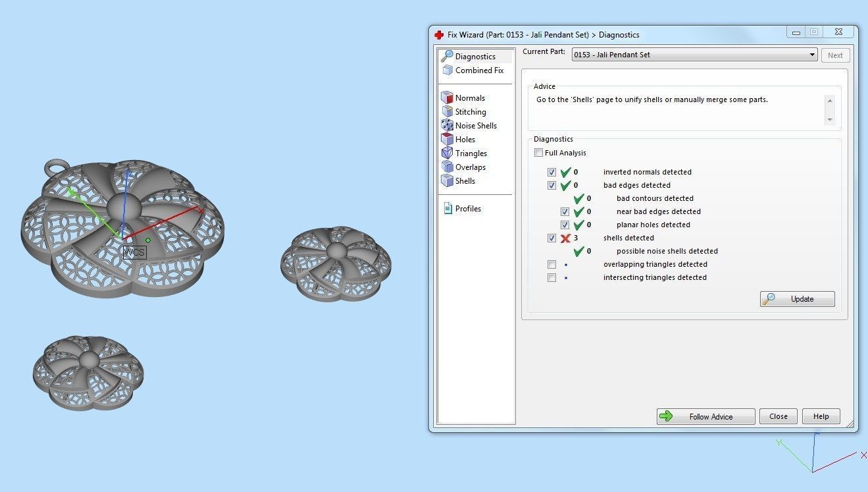
Task: Minimize the Fix Wizard window
Action: tap(796, 32)
